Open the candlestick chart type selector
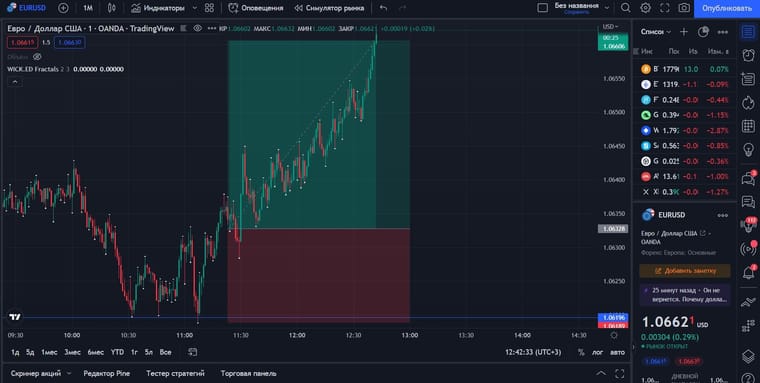 111,8
